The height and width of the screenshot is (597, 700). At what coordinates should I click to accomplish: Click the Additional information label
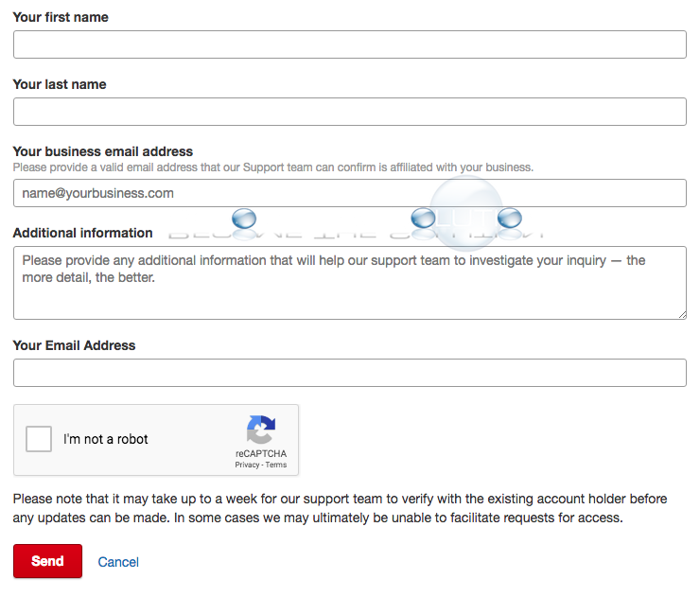(x=83, y=233)
